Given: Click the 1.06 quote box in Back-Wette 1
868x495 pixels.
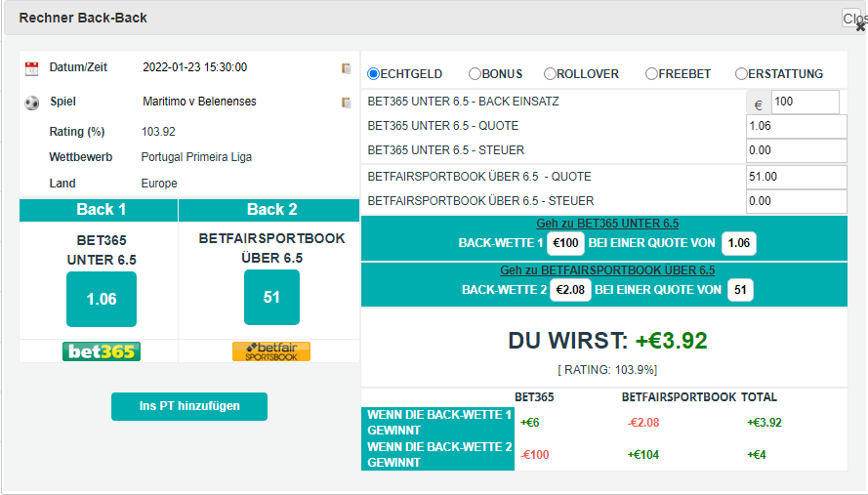Looking at the screenshot, I should coord(739,243).
